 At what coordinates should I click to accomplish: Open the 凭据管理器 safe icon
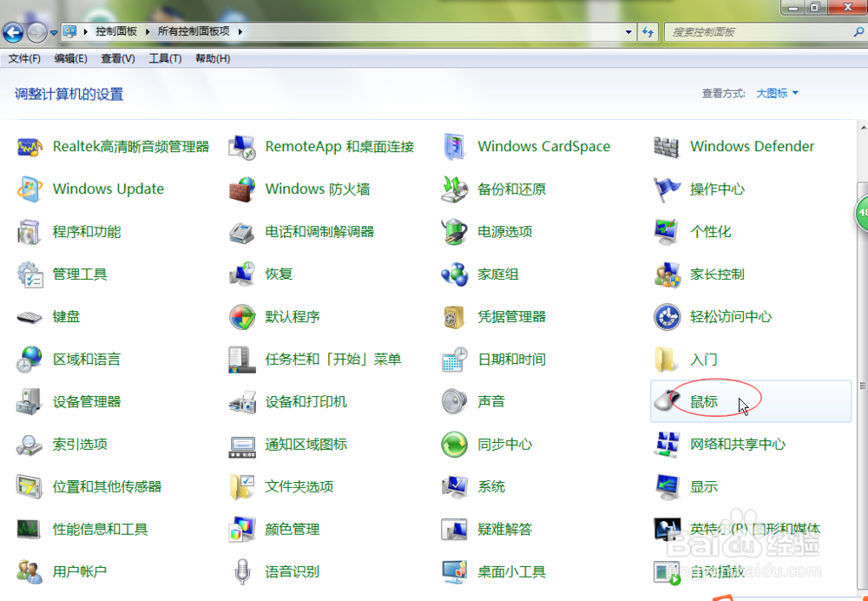[455, 317]
